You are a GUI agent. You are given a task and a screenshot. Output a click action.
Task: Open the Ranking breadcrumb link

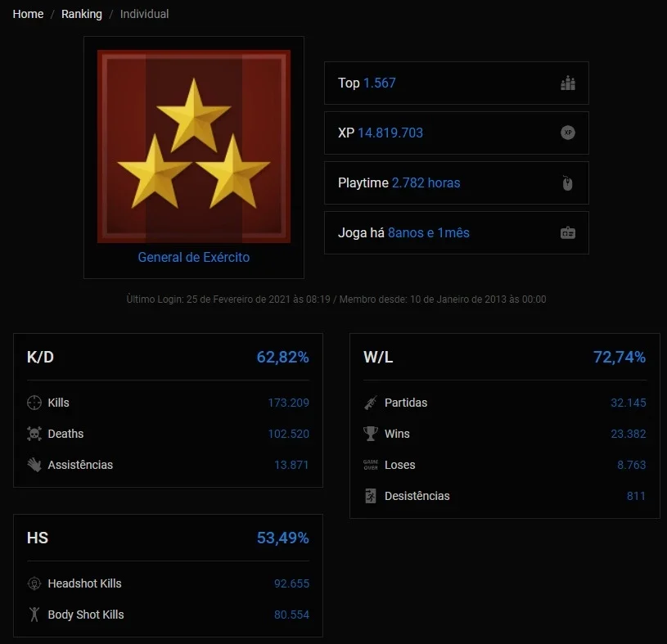[82, 14]
